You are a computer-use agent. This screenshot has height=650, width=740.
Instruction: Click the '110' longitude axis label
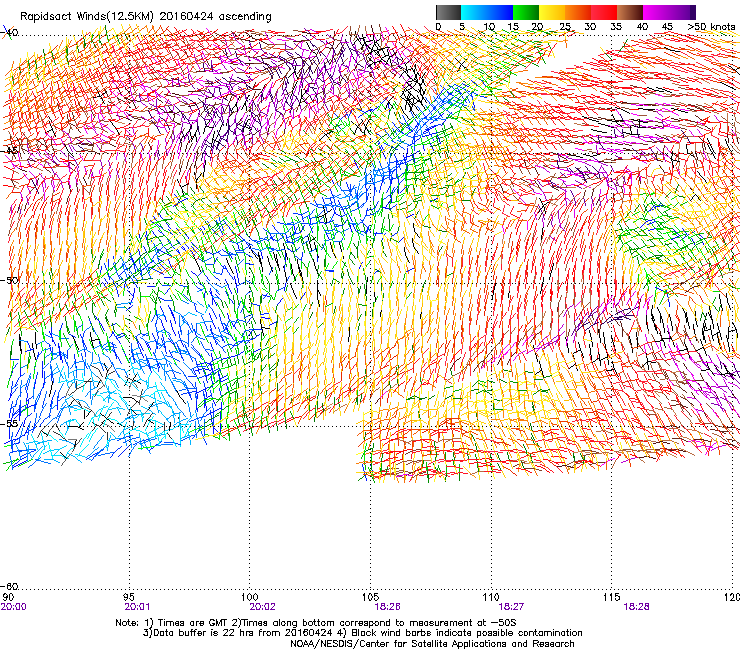click(491, 597)
